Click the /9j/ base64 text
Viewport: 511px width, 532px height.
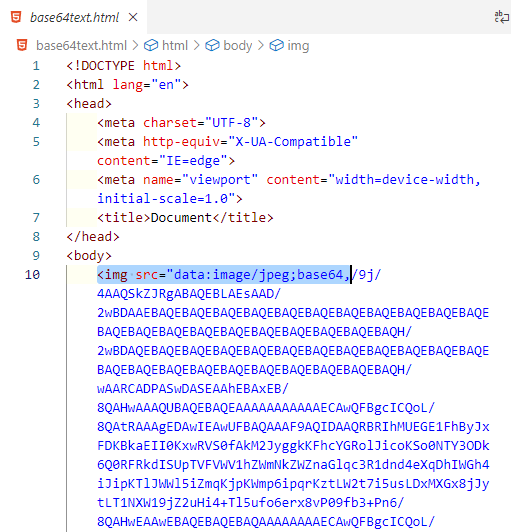click(x=366, y=274)
